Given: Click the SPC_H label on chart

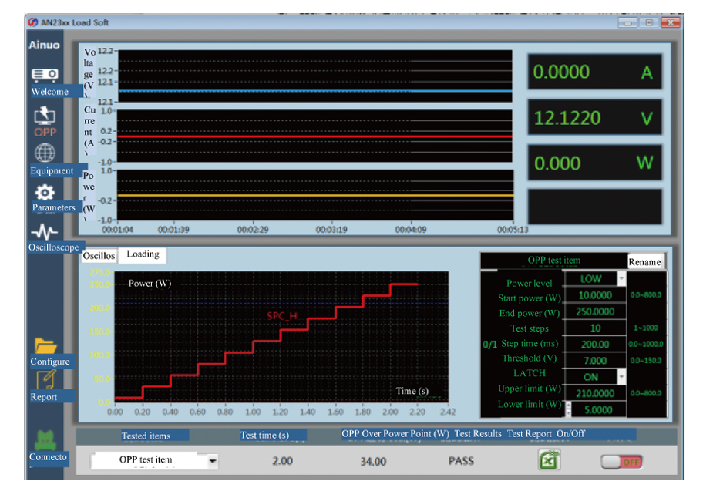Looking at the screenshot, I should coord(282,316).
